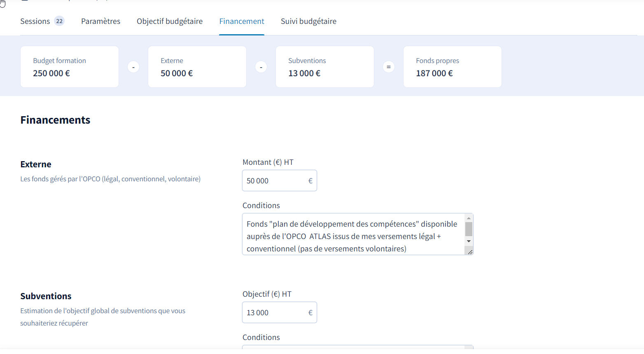Go to the Suivi budgétaire tab

click(308, 21)
